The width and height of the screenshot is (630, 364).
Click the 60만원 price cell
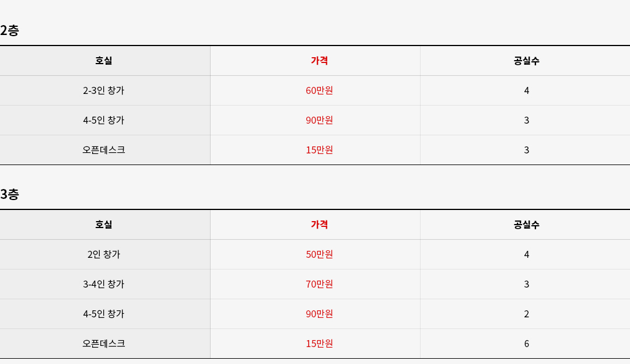pyautogui.click(x=320, y=90)
